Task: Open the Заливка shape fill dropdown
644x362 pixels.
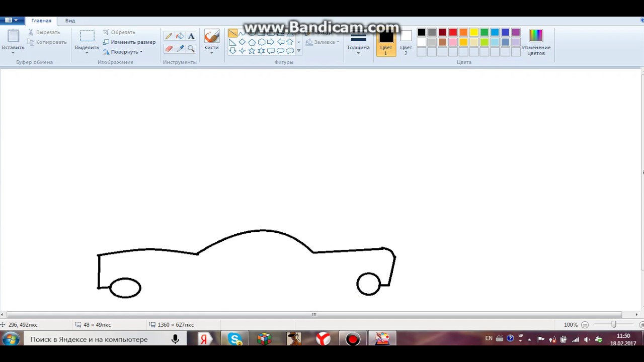Action: click(x=323, y=42)
